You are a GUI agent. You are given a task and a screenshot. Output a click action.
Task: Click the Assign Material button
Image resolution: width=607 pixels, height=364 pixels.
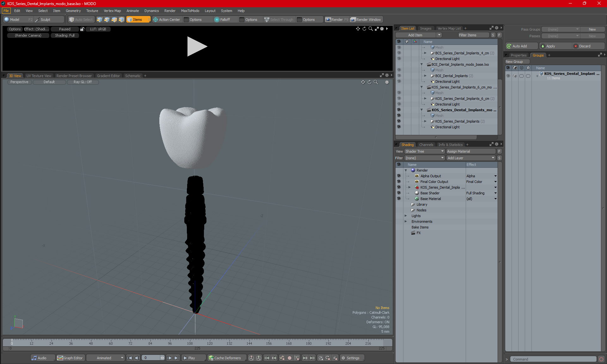point(471,151)
